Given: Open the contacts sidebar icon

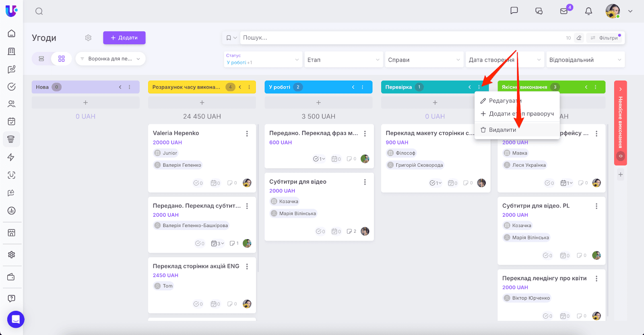Looking at the screenshot, I should (x=12, y=104).
